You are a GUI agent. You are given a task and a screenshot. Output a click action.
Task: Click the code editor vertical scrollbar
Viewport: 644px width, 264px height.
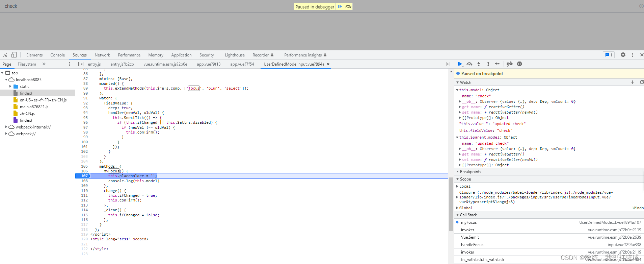coord(451,204)
